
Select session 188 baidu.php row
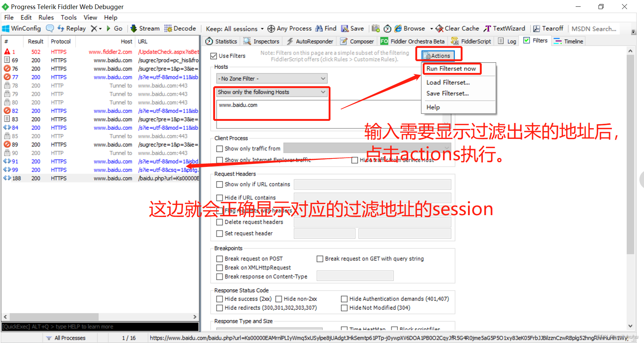(x=100, y=178)
